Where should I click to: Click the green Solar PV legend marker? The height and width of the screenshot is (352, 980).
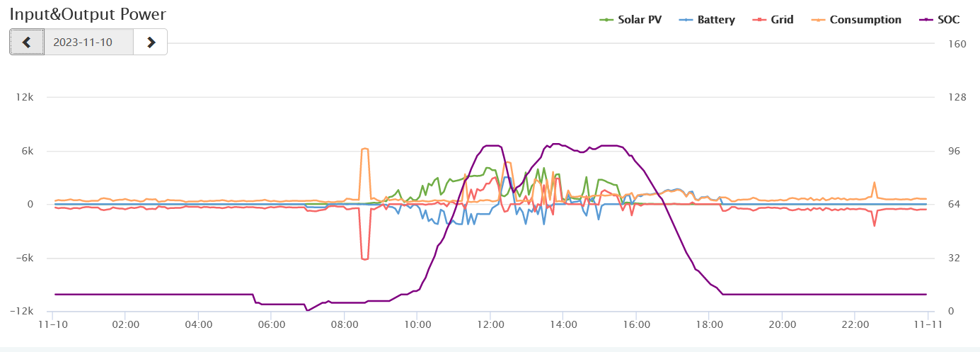pyautogui.click(x=606, y=20)
